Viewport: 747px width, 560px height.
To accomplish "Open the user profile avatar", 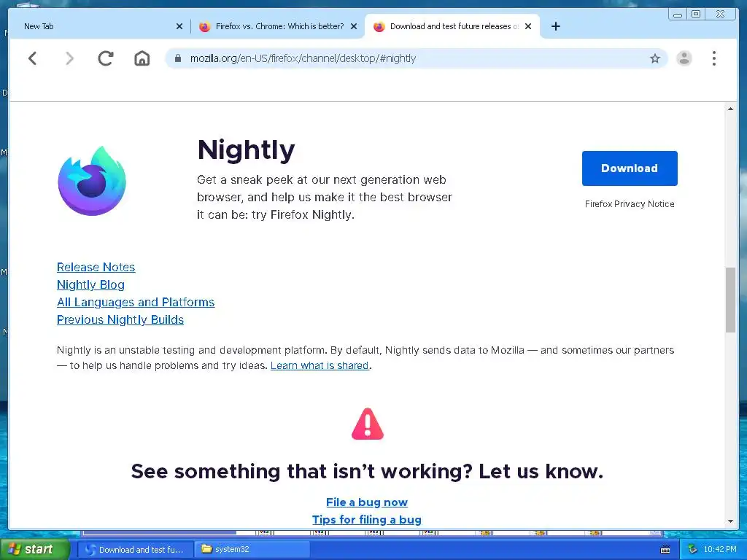I will coord(684,58).
